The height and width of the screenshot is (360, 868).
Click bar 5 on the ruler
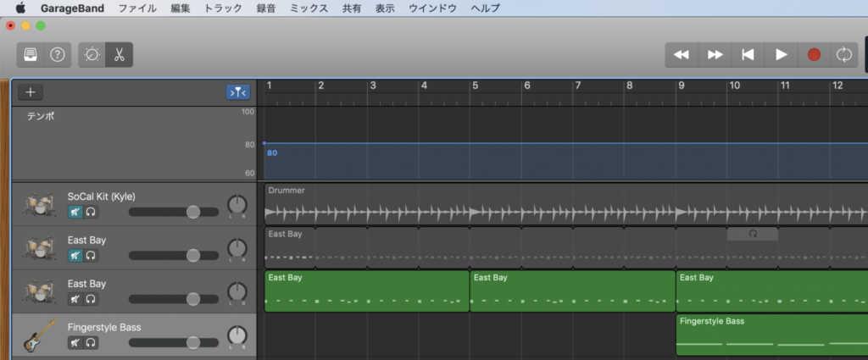(x=475, y=86)
